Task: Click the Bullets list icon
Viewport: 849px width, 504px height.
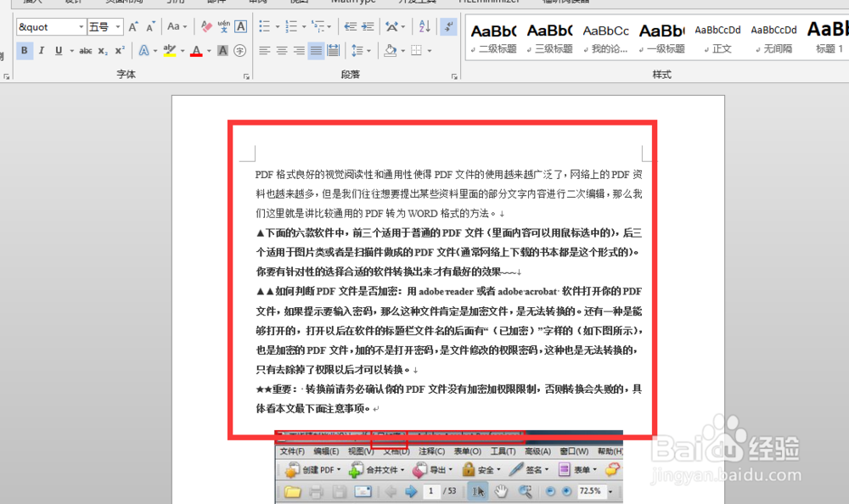Action: coord(264,26)
